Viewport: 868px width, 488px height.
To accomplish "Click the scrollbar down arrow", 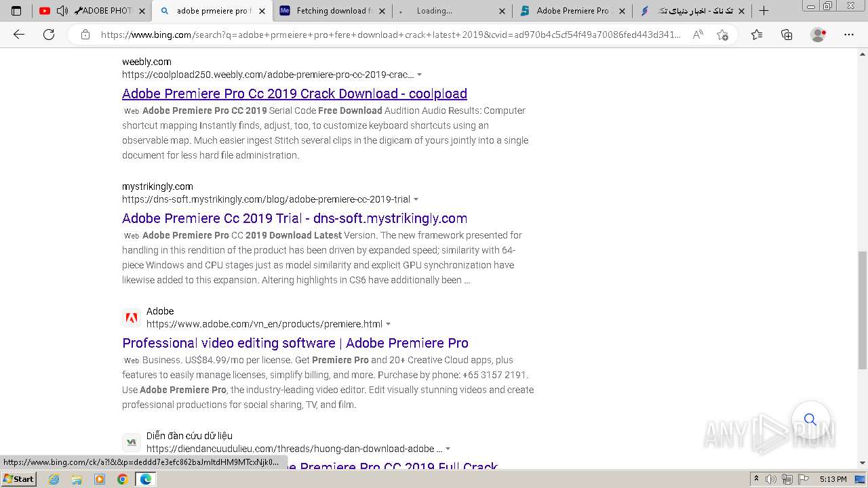I will tap(863, 464).
